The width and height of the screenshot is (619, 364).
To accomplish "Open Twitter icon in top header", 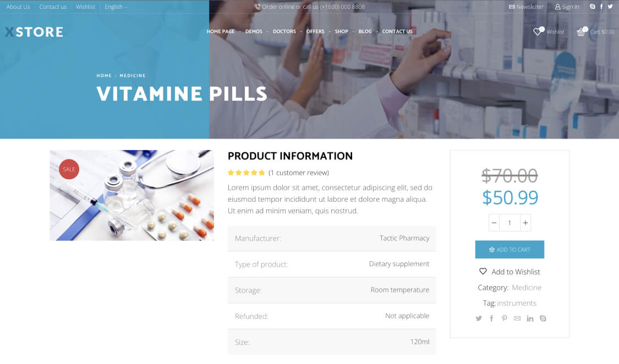I will tap(610, 7).
